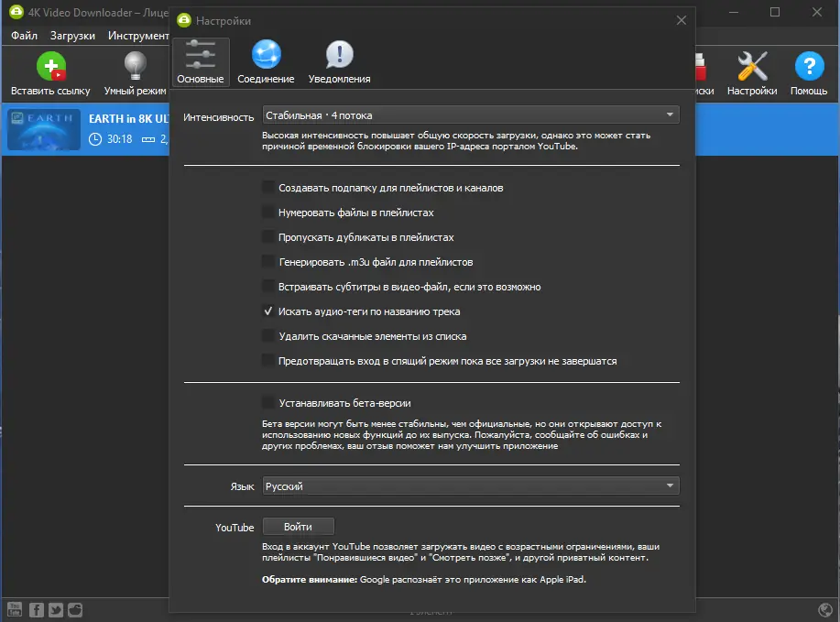Open the Файл menu
Image resolution: width=840 pixels, height=622 pixels.
tap(23, 36)
